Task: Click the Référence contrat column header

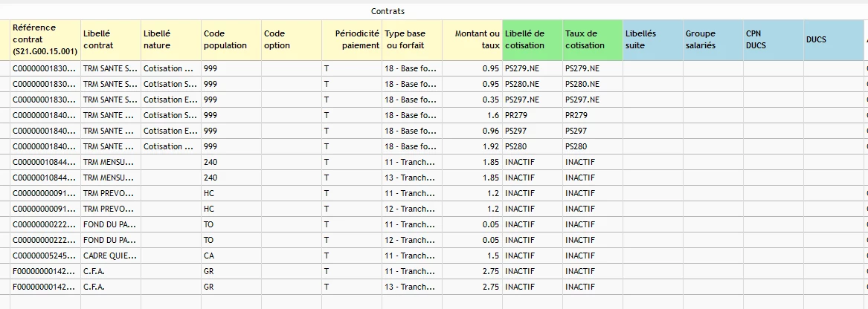Action: click(x=45, y=39)
